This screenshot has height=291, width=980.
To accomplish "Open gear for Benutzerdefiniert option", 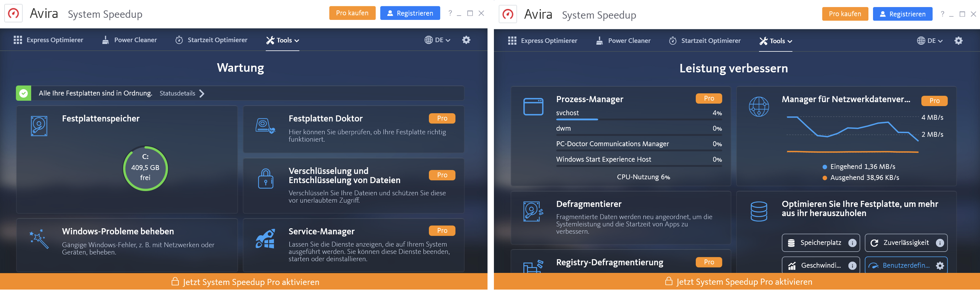I will pyautogui.click(x=940, y=265).
